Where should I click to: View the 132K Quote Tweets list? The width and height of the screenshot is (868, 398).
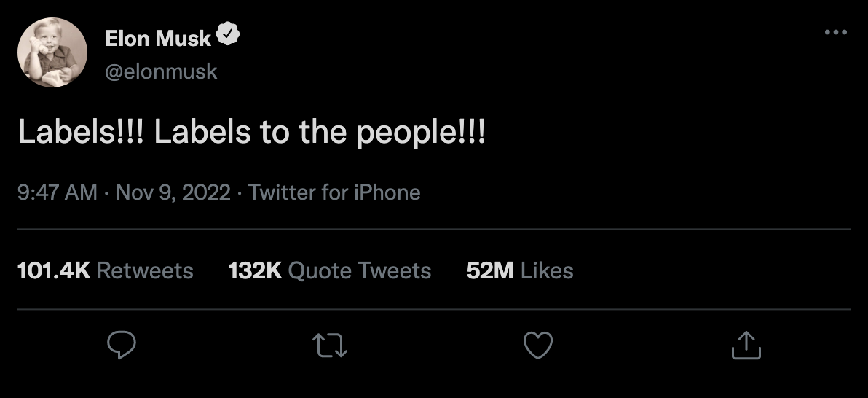point(329,271)
